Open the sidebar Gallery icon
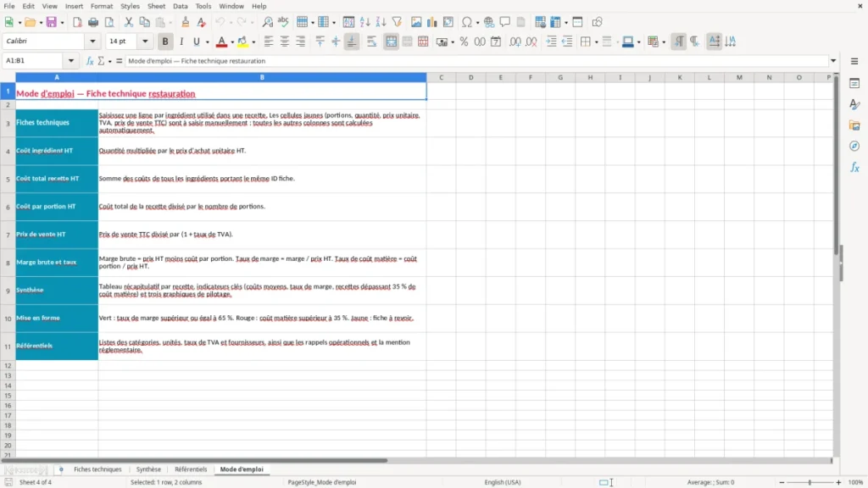The image size is (868, 488). (854, 125)
